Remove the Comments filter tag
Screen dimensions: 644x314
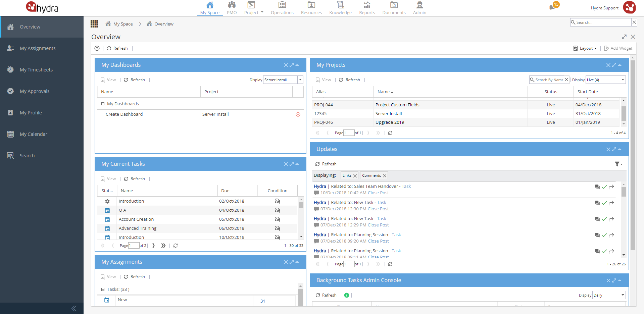pos(385,176)
